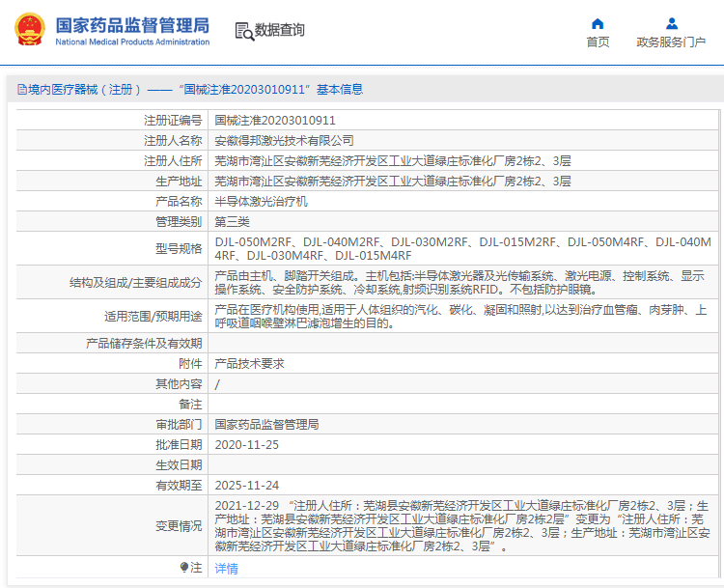
Task: Click the 产品名称 label
Action: tap(179, 202)
